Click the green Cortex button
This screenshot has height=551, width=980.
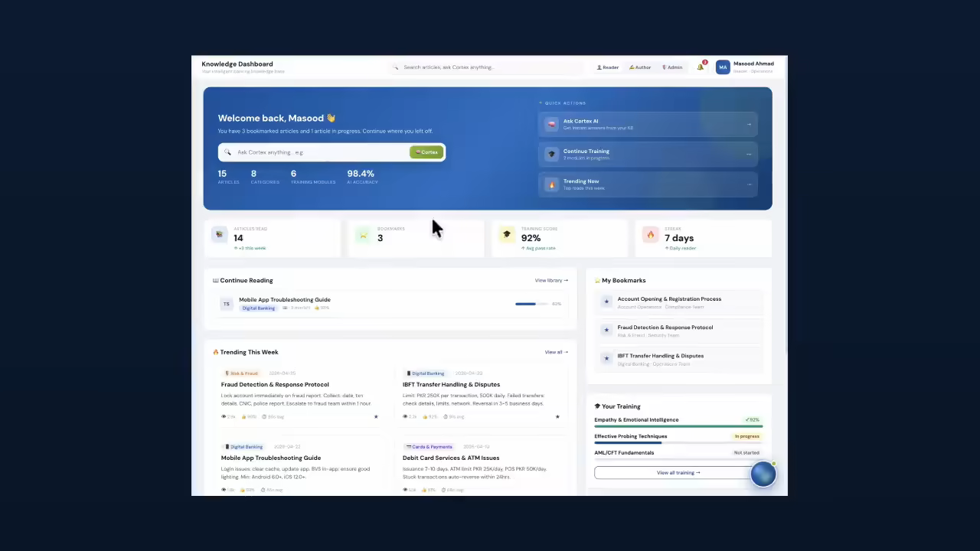426,152
